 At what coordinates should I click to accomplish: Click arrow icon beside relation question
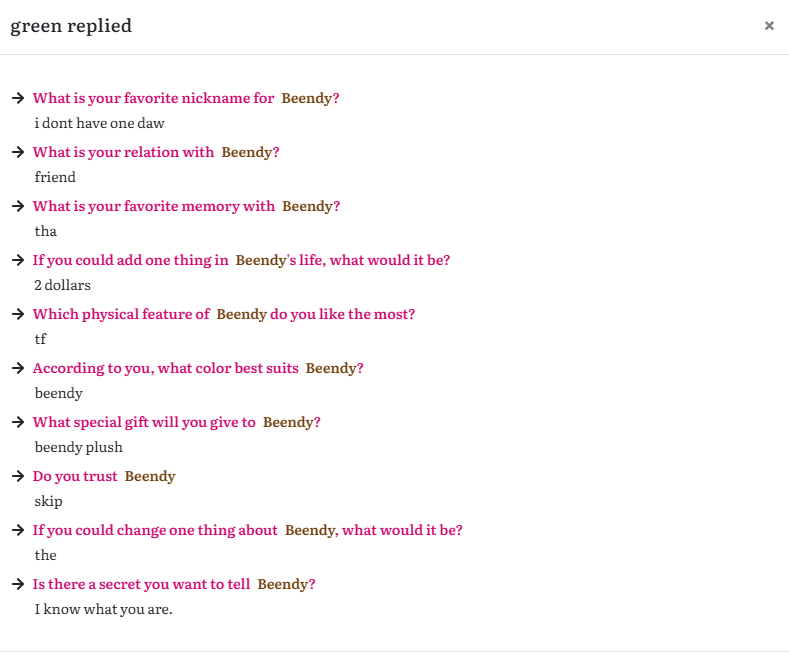point(18,152)
